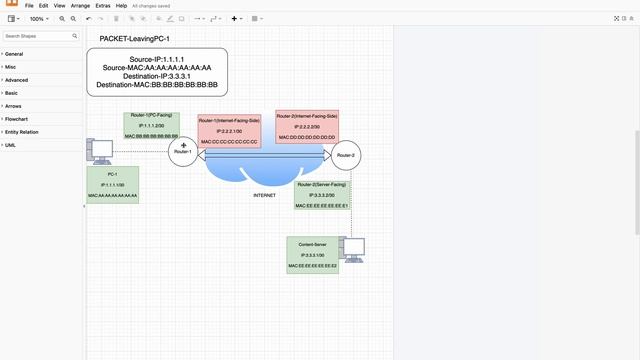Screen dimensions: 640x360
Task: Open the insert plus dropdown
Action: click(237, 19)
